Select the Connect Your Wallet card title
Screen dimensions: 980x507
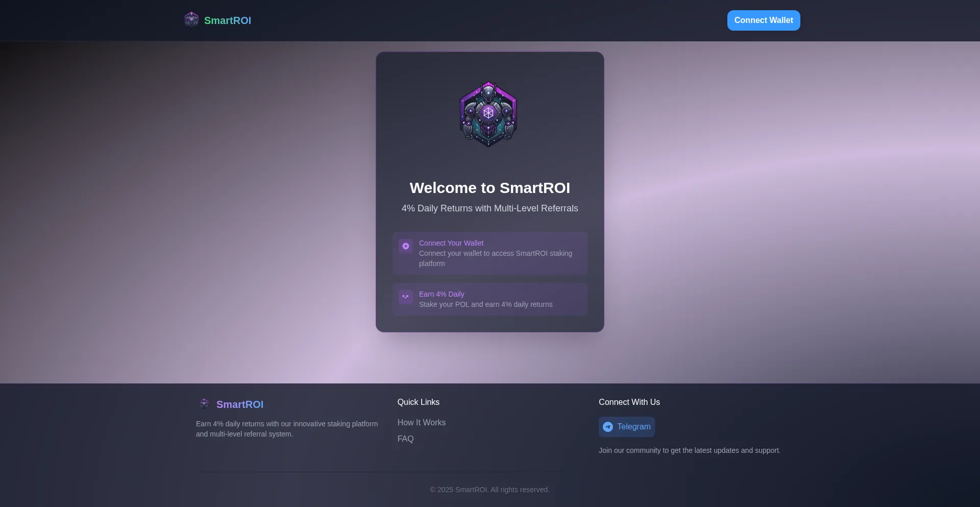click(451, 243)
